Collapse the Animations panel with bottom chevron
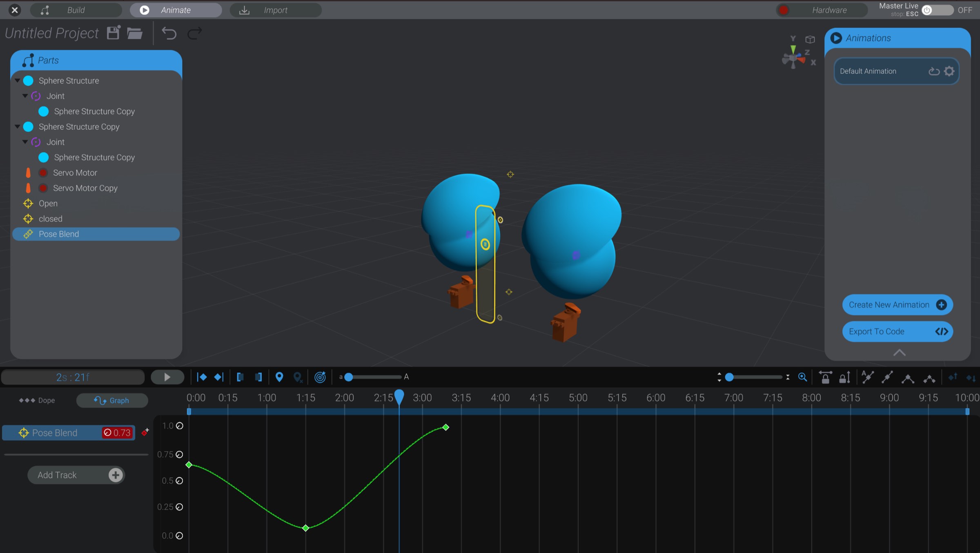The width and height of the screenshot is (980, 553). pos(900,352)
